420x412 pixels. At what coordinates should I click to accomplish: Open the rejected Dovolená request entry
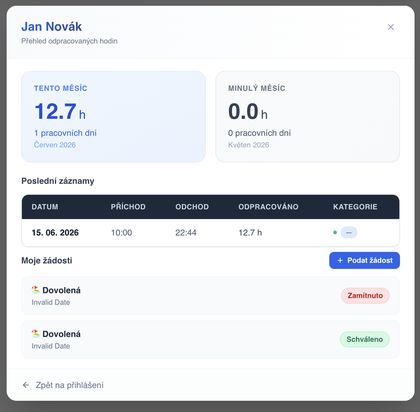coord(210,296)
